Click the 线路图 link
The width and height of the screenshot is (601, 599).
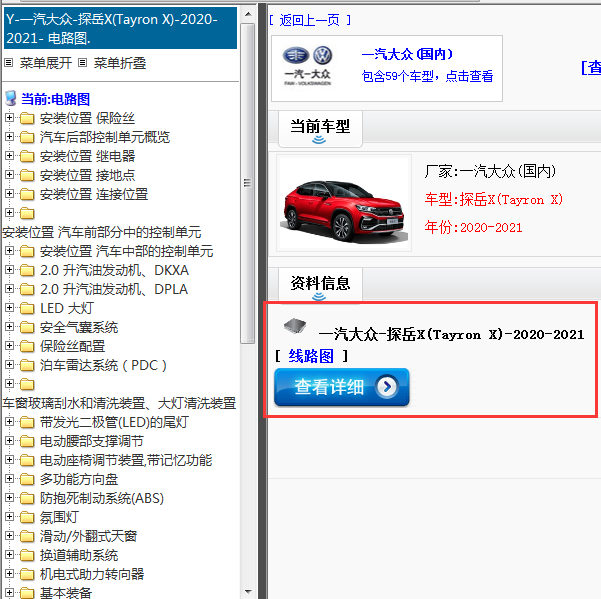pyautogui.click(x=311, y=356)
